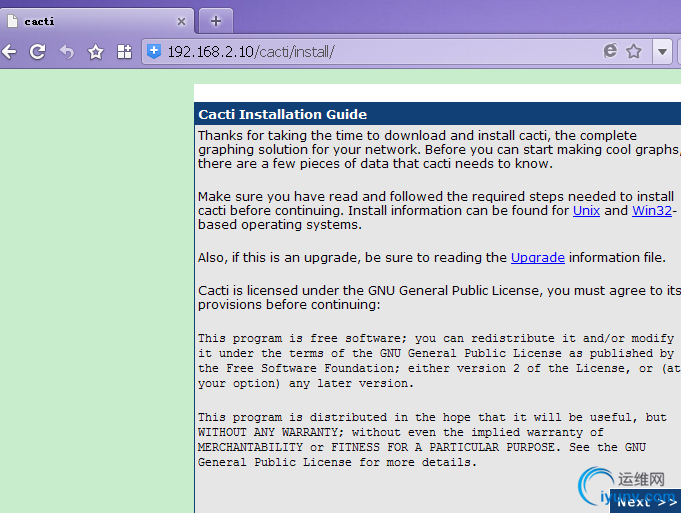Screen dimensions: 681x513
Task: Bookmark this page with address bar star
Action: [x=634, y=51]
